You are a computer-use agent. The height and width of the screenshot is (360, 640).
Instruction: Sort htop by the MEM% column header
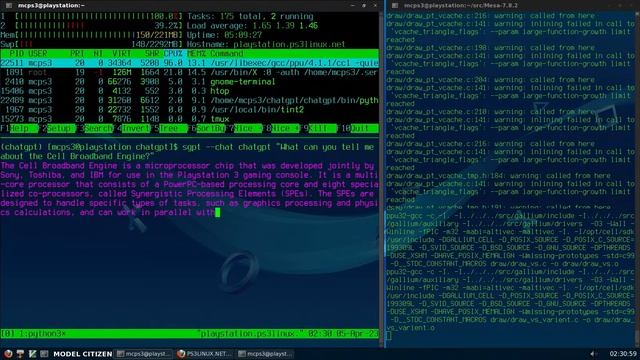point(196,54)
